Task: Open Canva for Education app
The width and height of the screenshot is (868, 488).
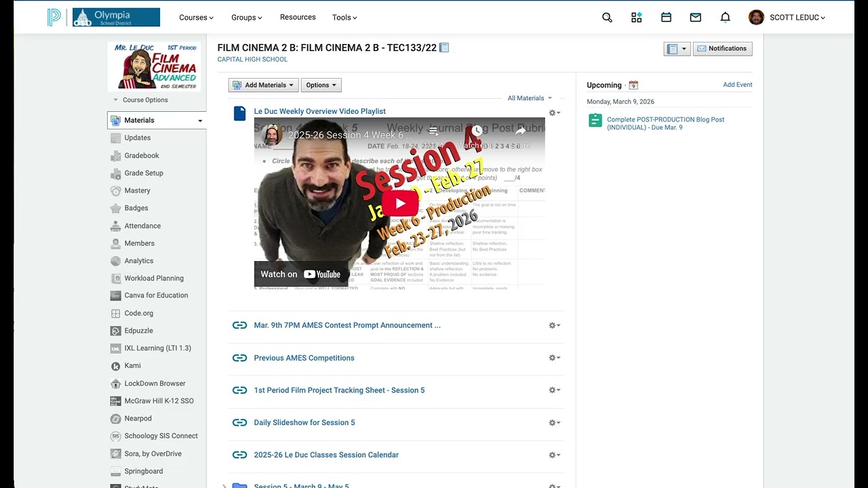Action: pos(156,296)
